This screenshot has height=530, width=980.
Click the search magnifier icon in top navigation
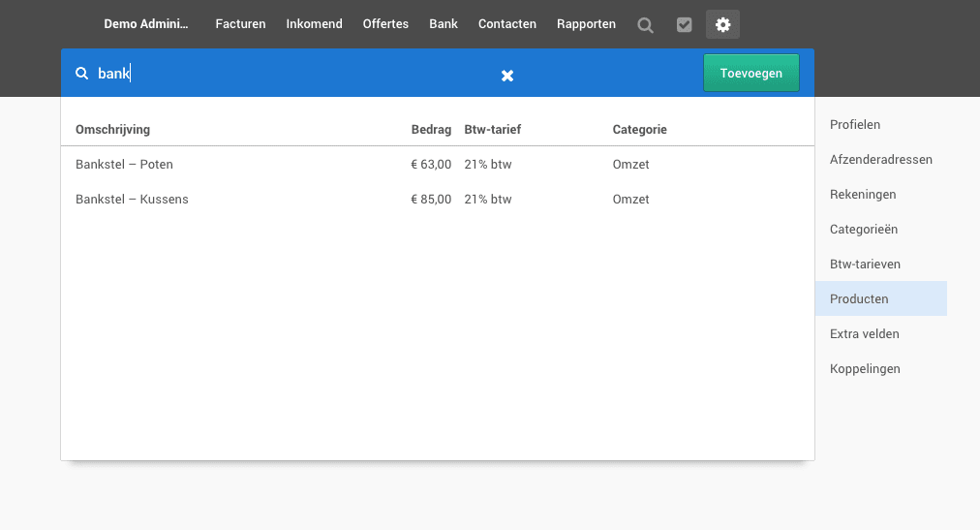click(x=646, y=25)
